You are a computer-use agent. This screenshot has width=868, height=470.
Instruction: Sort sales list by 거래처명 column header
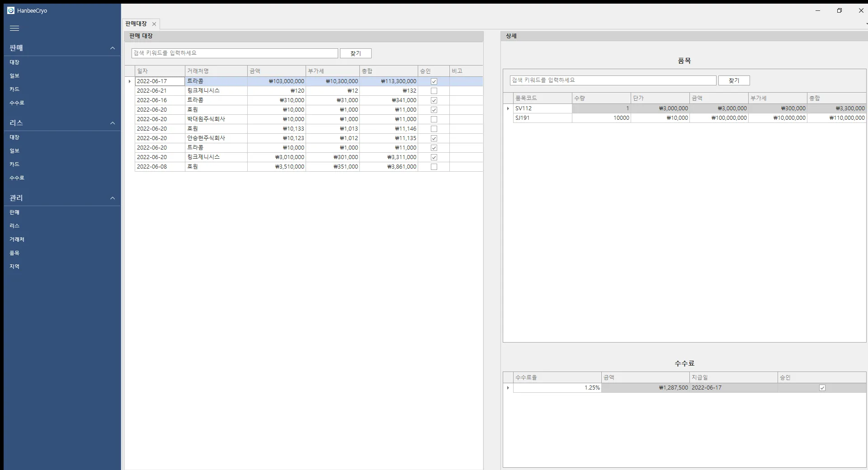click(x=216, y=71)
